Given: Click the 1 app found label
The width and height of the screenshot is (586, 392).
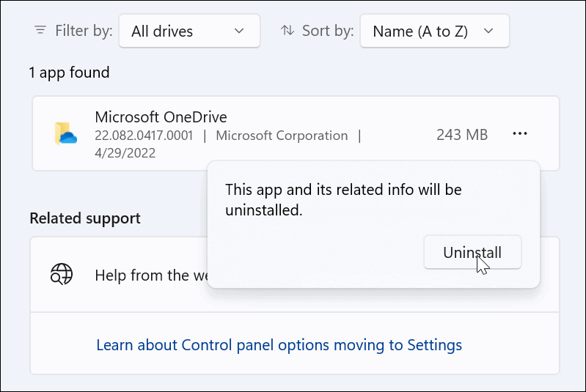Looking at the screenshot, I should (x=69, y=73).
